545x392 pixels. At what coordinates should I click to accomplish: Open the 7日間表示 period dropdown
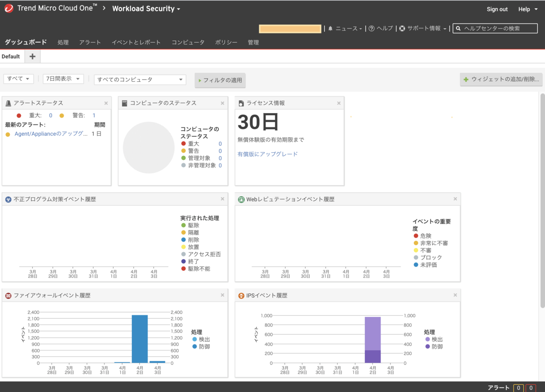(x=64, y=79)
